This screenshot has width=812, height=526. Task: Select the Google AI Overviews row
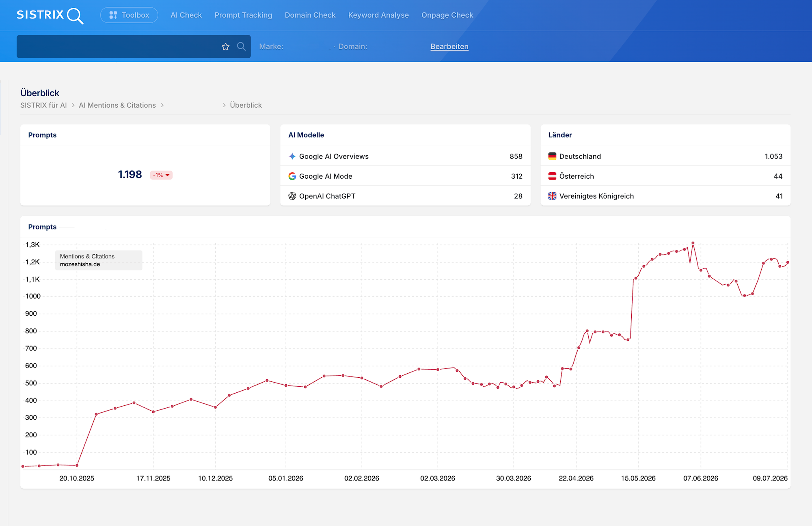pyautogui.click(x=405, y=156)
